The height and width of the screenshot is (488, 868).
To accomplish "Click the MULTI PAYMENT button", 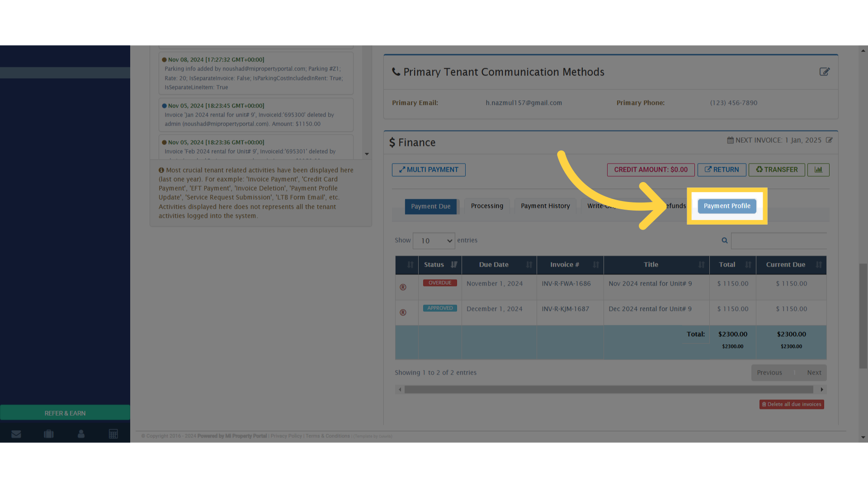I will (x=429, y=170).
